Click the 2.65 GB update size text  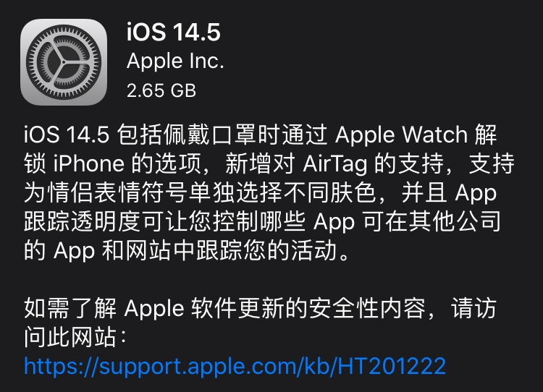[x=161, y=90]
